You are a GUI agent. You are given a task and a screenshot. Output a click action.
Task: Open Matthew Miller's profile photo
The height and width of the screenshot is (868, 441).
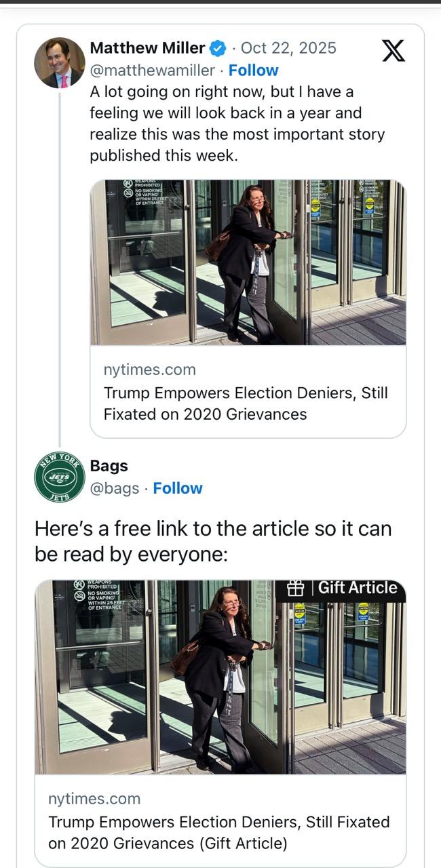pyautogui.click(x=60, y=62)
